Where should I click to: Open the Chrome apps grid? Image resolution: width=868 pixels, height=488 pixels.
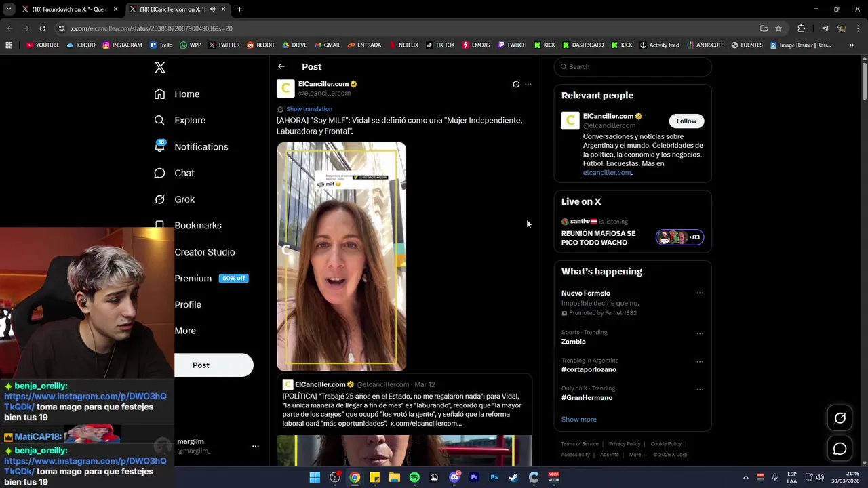pyautogui.click(x=9, y=45)
